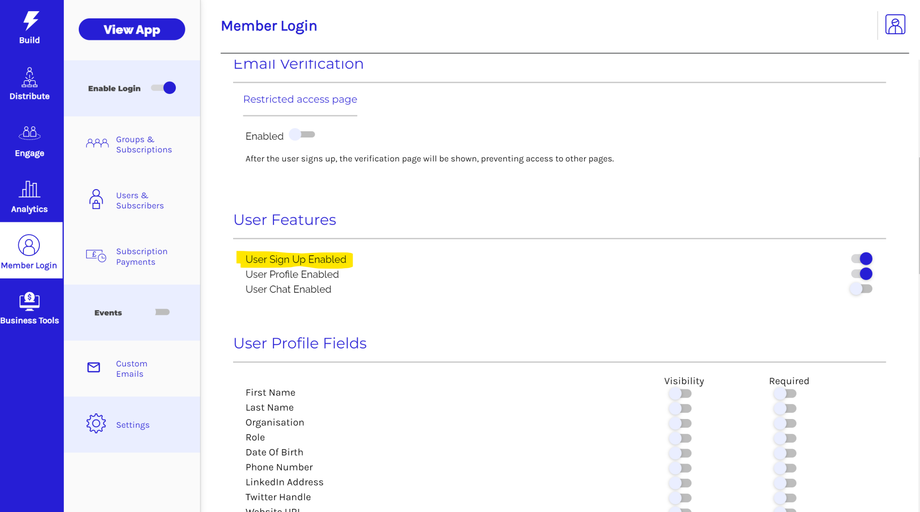
Task: Click the Custom Emails envelope icon
Action: [94, 368]
